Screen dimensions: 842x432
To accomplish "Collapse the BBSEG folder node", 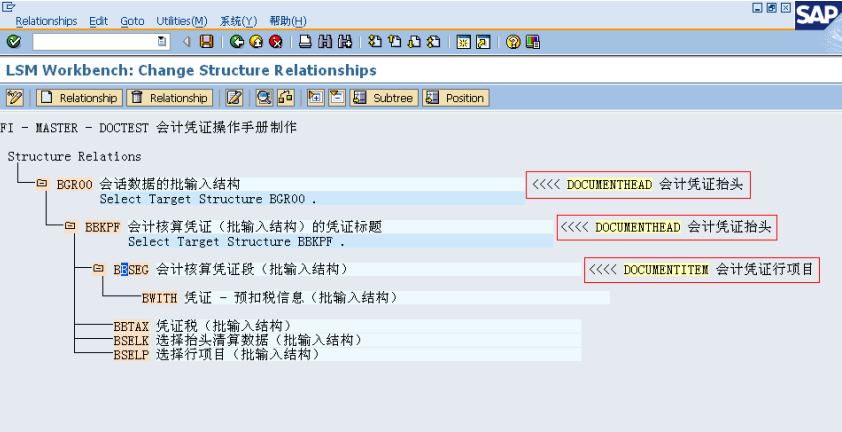I will [x=98, y=268].
